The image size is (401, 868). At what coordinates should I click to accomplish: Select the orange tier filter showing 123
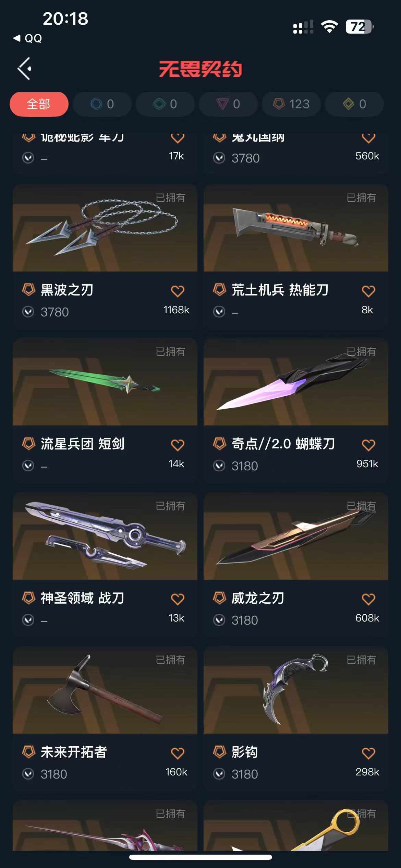coord(291,104)
